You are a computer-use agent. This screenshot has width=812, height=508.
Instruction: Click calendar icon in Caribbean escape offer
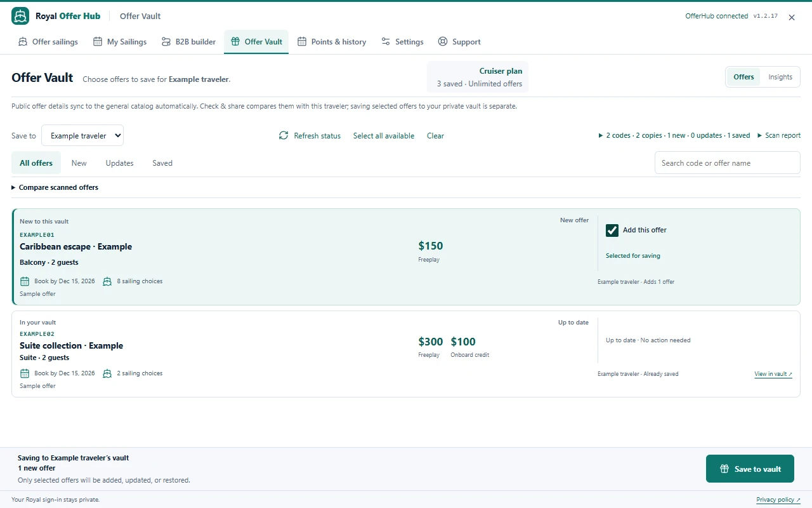point(25,281)
